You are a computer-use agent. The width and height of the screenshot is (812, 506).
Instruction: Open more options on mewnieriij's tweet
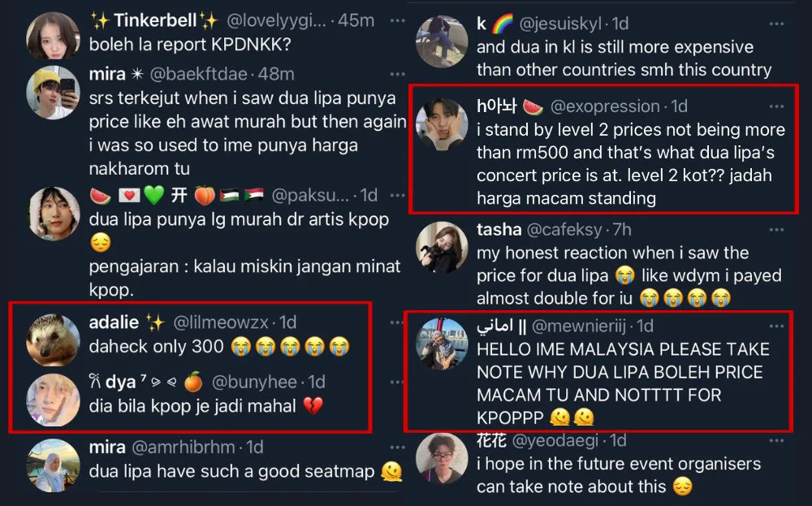[x=776, y=326]
